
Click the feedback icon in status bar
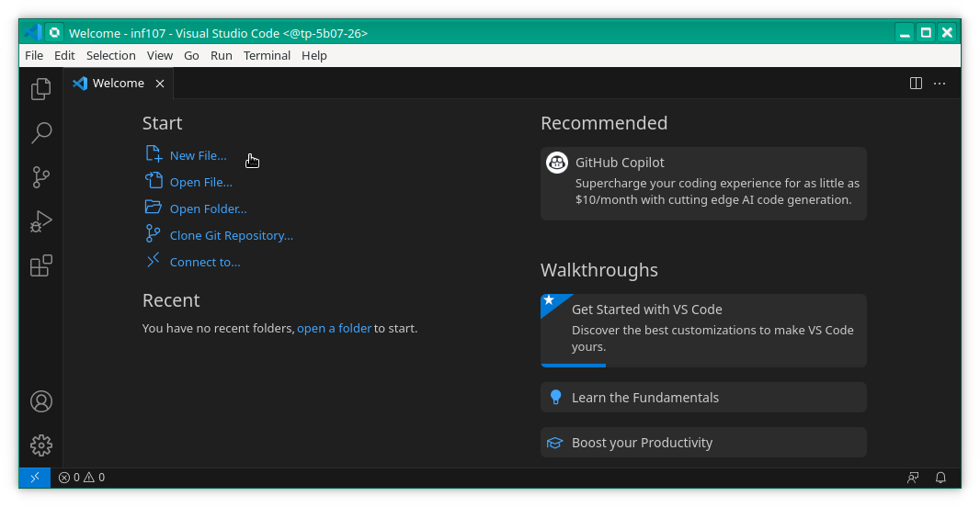point(913,478)
